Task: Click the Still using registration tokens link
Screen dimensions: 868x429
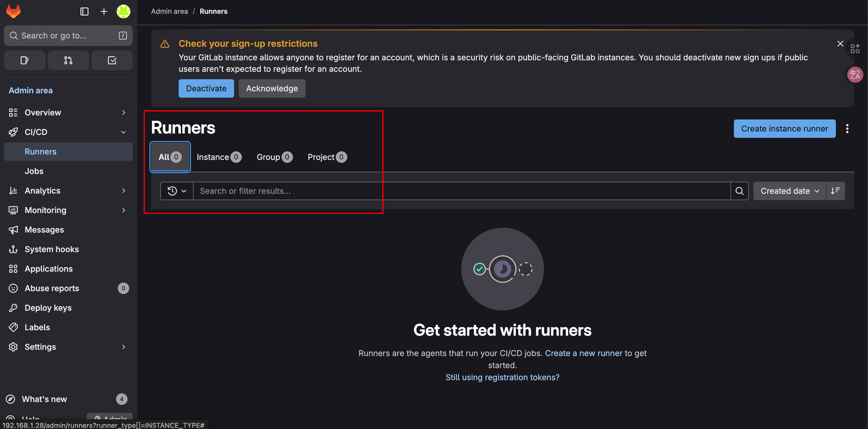Action: 502,377
